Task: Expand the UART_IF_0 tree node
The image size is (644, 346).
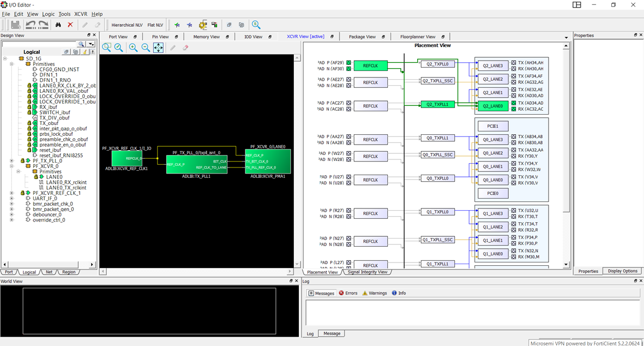Action: pos(11,199)
